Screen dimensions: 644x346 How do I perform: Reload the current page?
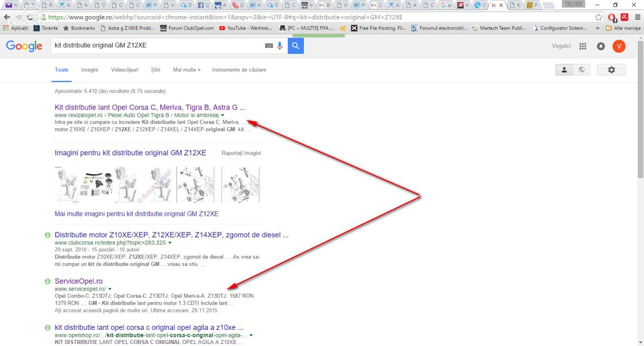[x=31, y=17]
